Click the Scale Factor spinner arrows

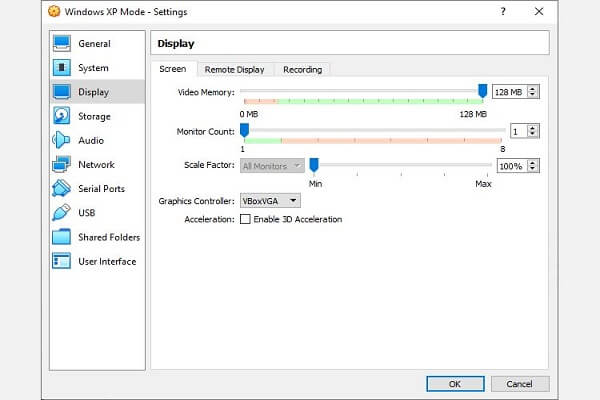tap(533, 166)
